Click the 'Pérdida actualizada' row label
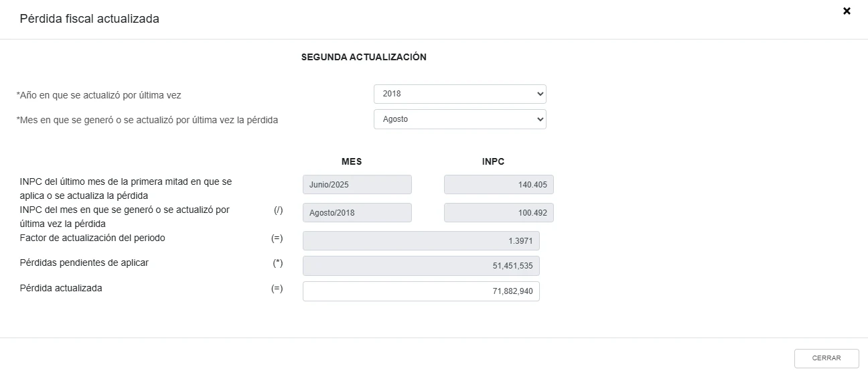 point(61,288)
